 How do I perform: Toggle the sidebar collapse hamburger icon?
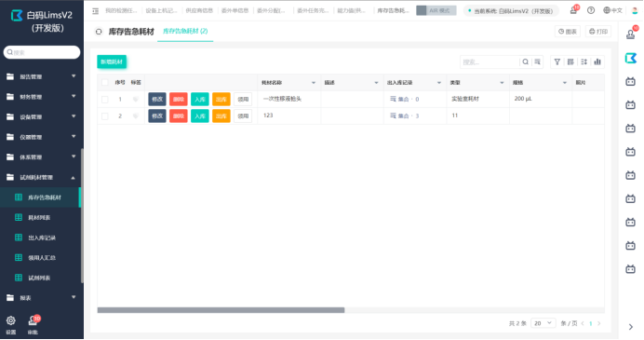pos(95,11)
